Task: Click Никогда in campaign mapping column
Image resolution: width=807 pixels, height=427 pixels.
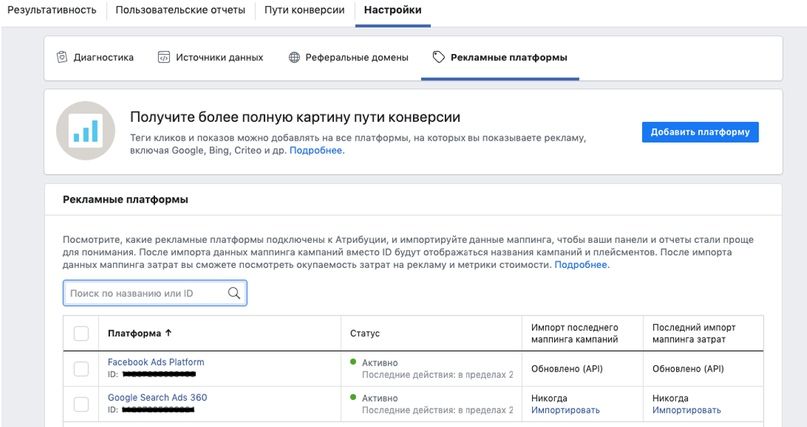Action: tap(549, 398)
